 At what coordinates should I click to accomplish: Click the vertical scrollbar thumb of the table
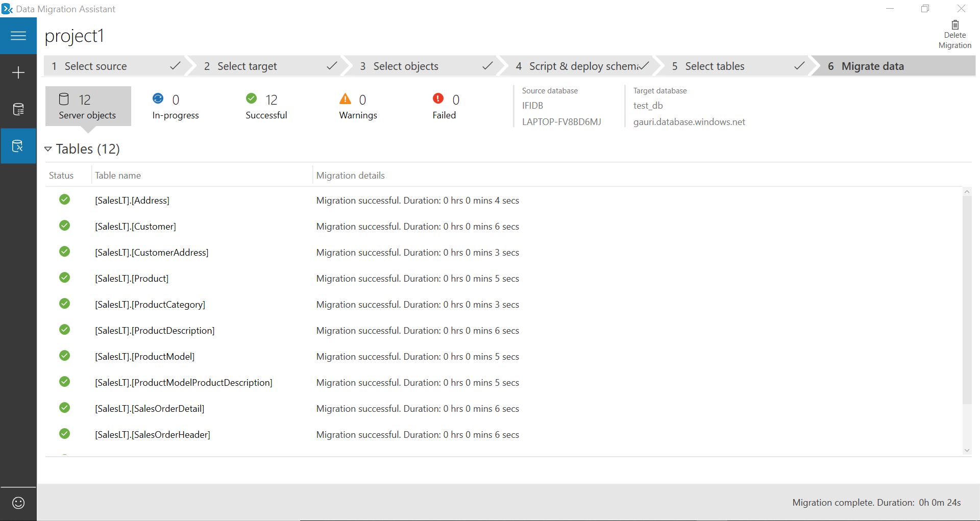pyautogui.click(x=967, y=300)
